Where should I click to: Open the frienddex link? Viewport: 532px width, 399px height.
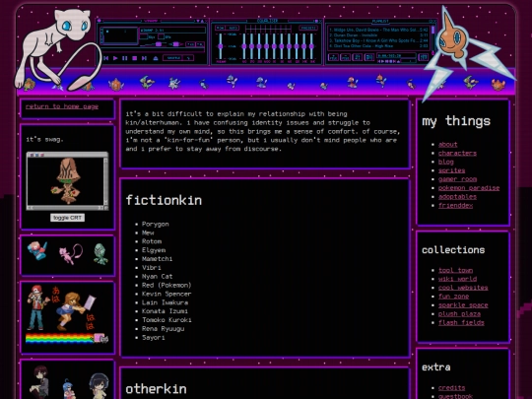click(x=455, y=205)
